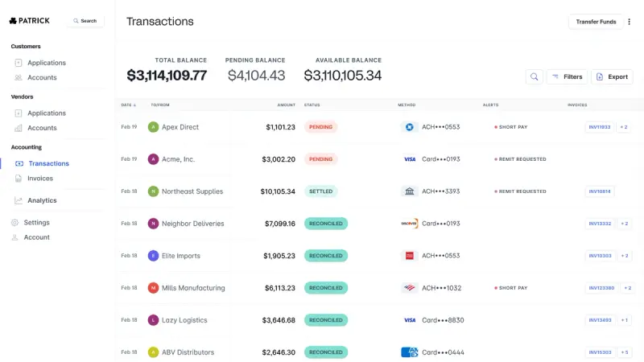Click the Alerts column header
Screen dimensions: 644x362
490,105
